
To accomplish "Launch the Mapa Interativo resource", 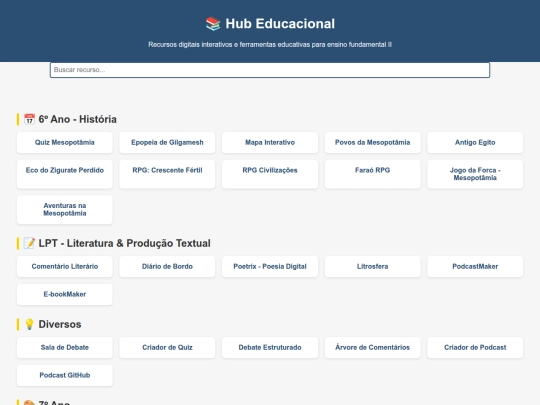I will tap(270, 143).
